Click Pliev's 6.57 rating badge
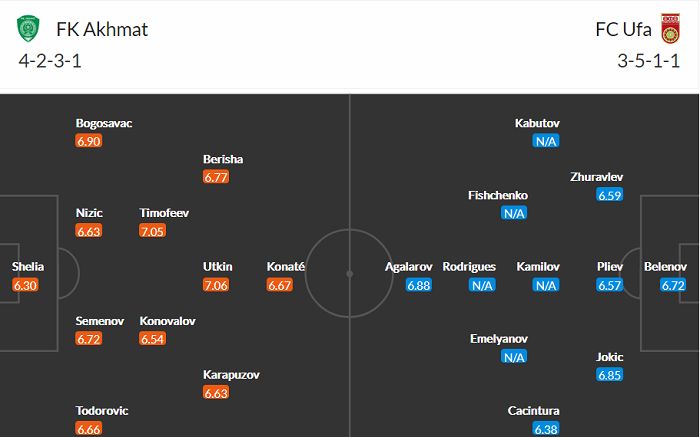The height and width of the screenshot is (437, 700). pos(609,285)
